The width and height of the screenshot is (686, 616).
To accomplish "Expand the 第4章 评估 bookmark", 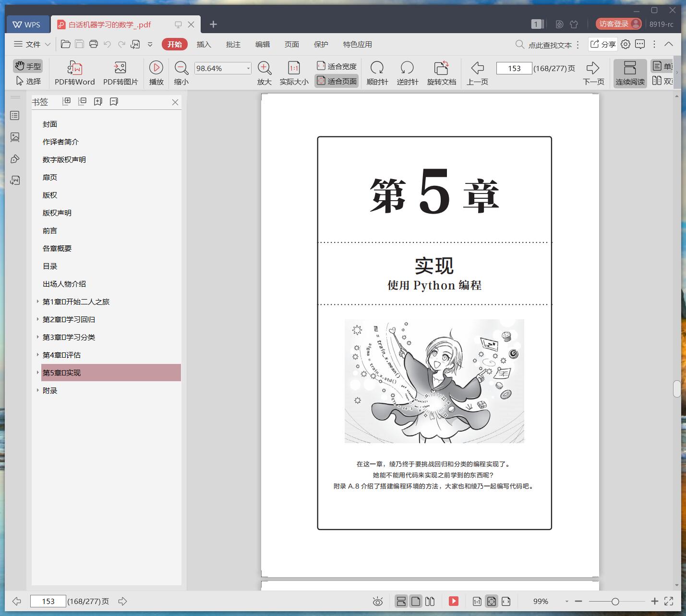I will pyautogui.click(x=38, y=355).
